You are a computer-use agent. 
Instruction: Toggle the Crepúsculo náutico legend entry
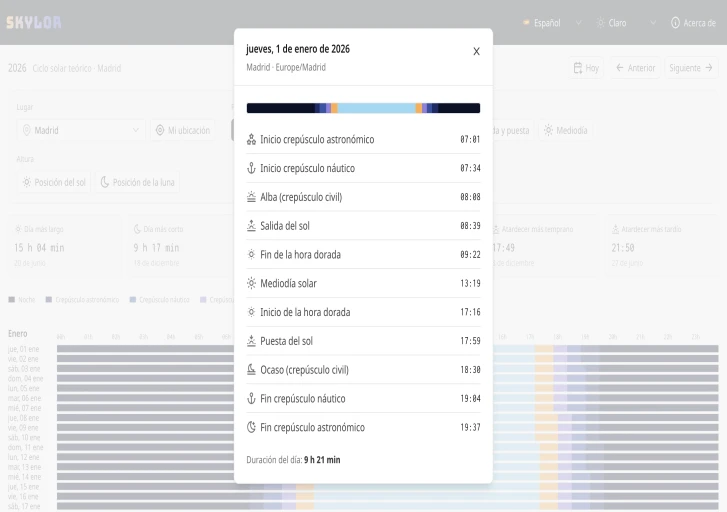point(159,300)
